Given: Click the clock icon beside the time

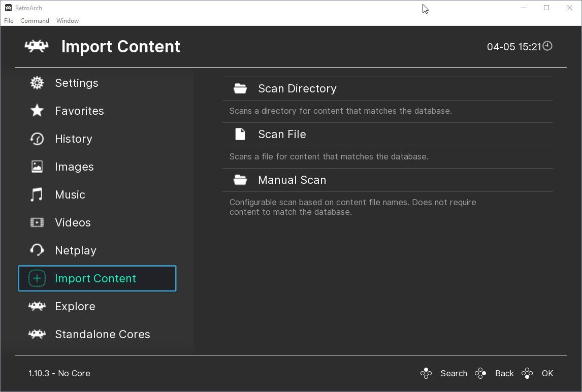Looking at the screenshot, I should tap(547, 46).
